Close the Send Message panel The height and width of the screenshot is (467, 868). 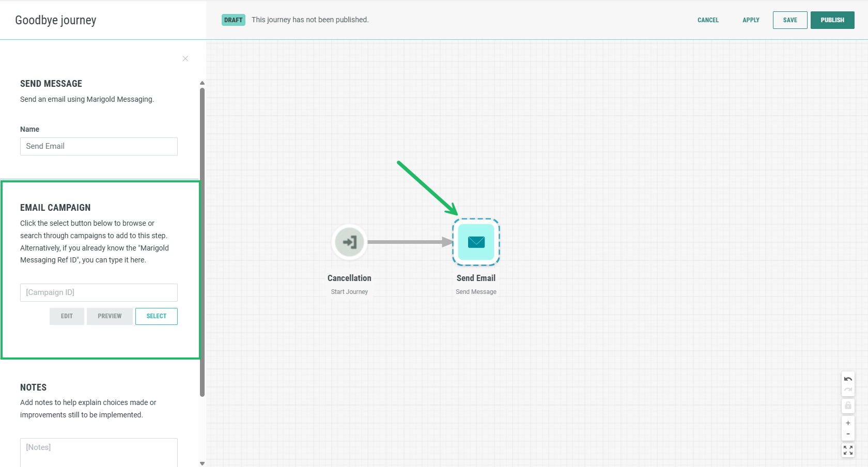click(185, 58)
